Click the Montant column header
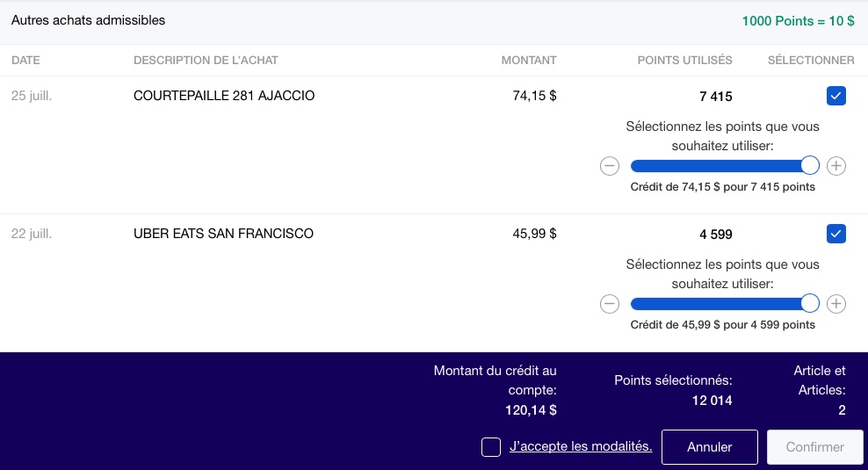 pos(529,61)
